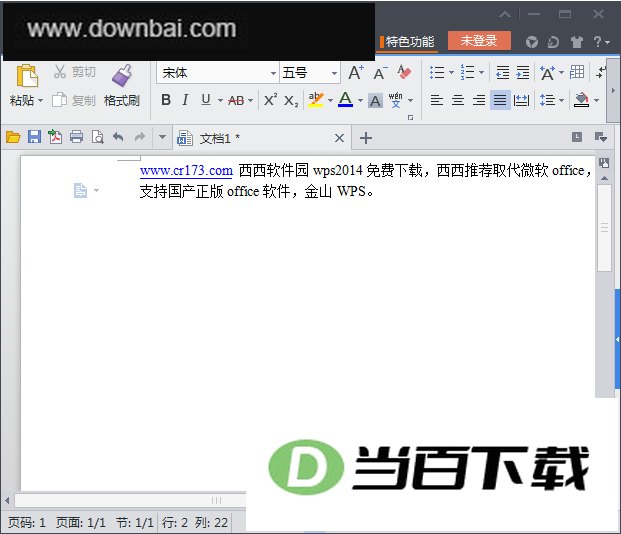Viewport: 621px width, 534px height.
Task: Undo last action arrow
Action: coord(118,137)
